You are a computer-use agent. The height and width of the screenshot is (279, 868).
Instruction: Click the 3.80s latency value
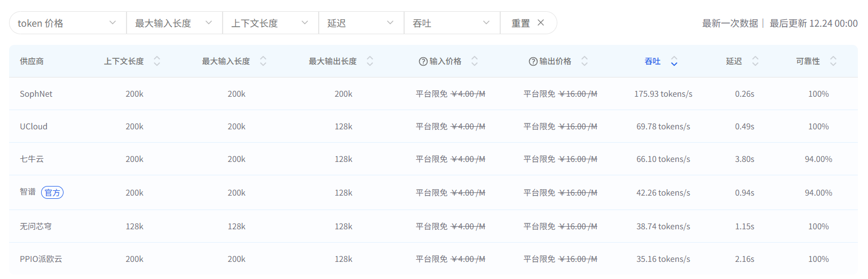[745, 159]
